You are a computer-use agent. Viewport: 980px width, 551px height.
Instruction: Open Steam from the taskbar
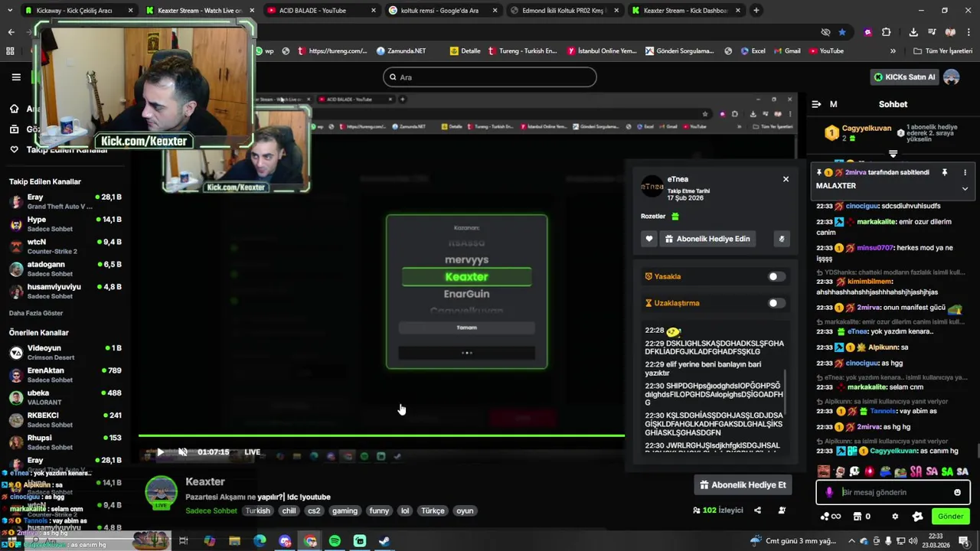coord(385,541)
